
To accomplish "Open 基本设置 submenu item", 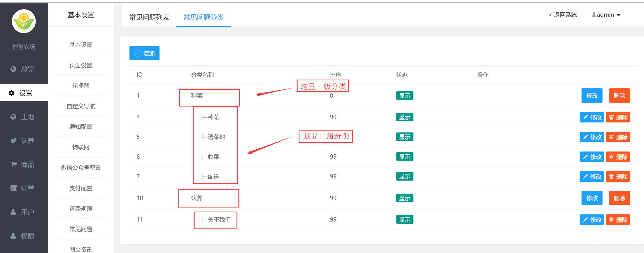I will tap(81, 45).
